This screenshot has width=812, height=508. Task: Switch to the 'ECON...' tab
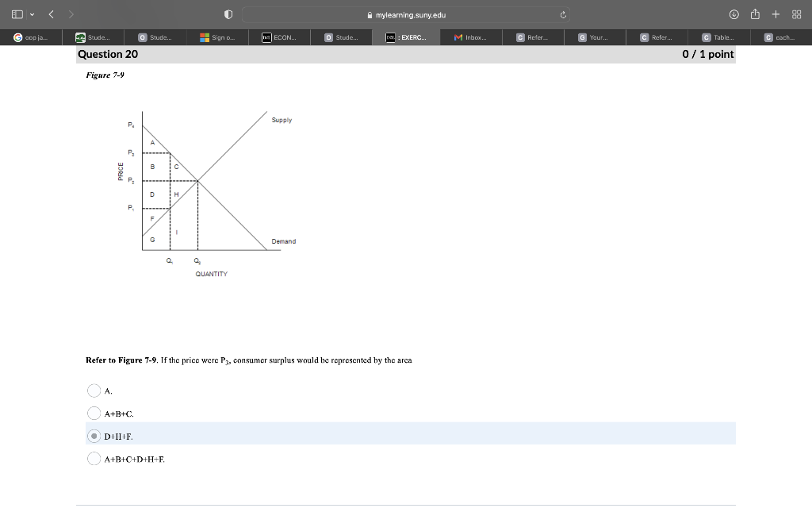[280, 37]
